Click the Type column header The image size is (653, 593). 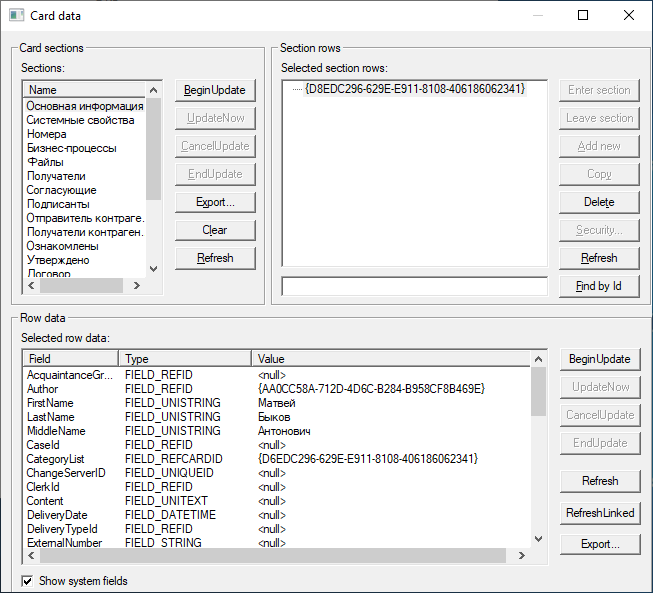(184, 358)
